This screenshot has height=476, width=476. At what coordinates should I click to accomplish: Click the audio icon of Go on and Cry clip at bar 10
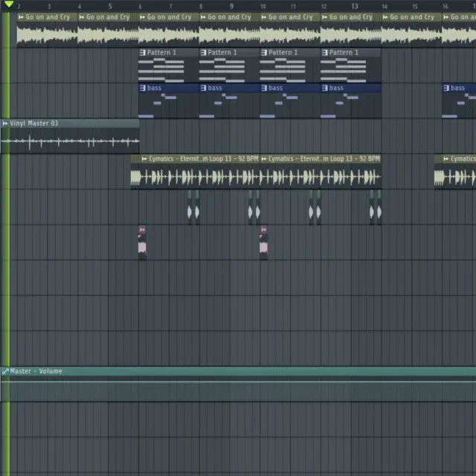(x=264, y=17)
